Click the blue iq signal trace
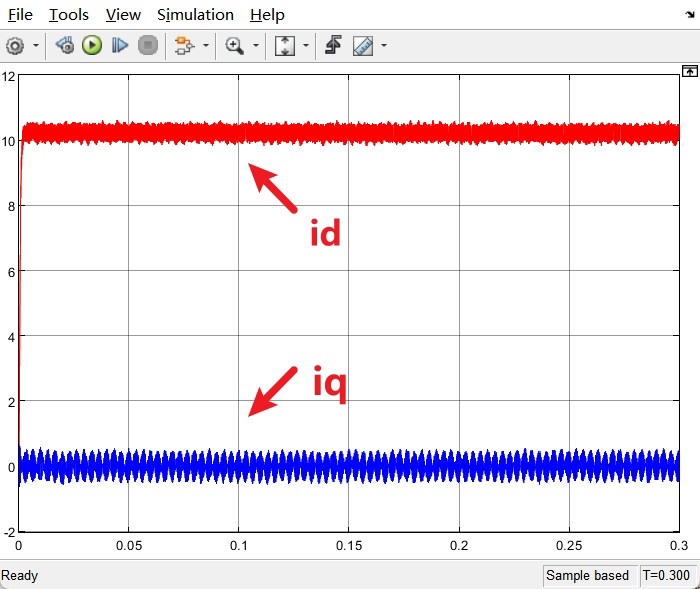 pos(348,467)
